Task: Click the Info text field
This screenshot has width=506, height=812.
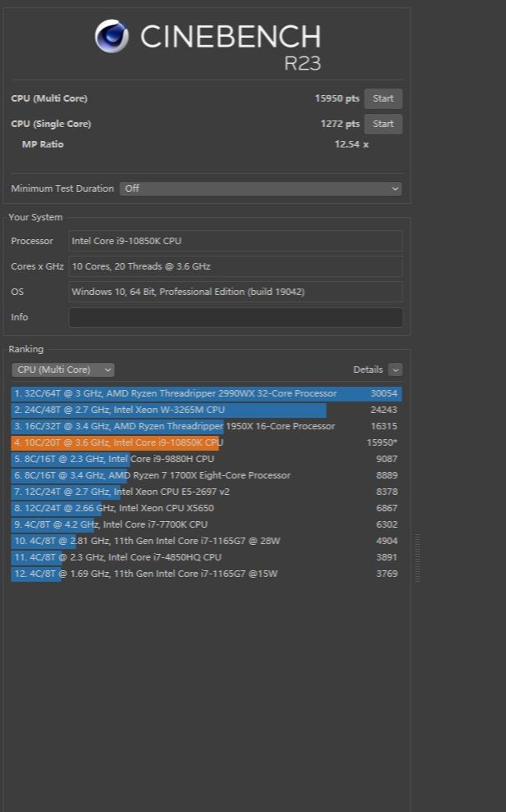Action: click(235, 317)
